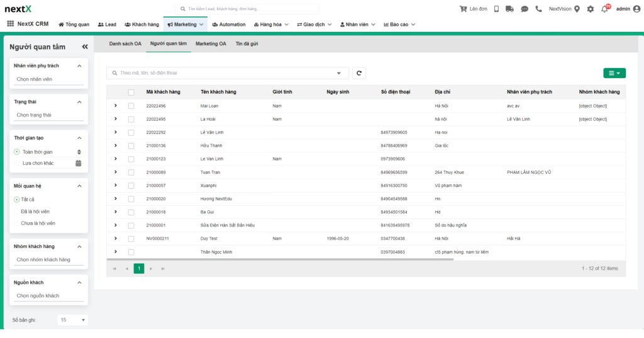Go to page 1 in pagination
Image resolution: width=644 pixels, height=338 pixels.
pyautogui.click(x=139, y=268)
